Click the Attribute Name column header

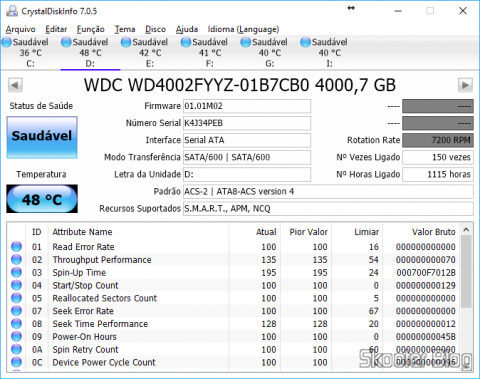click(x=138, y=232)
